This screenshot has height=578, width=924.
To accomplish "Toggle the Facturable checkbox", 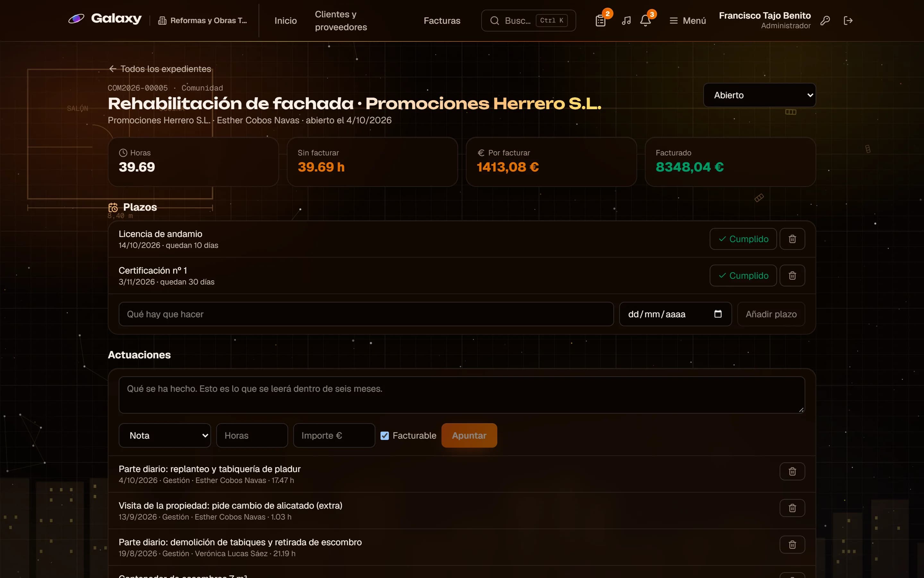I will (x=384, y=435).
